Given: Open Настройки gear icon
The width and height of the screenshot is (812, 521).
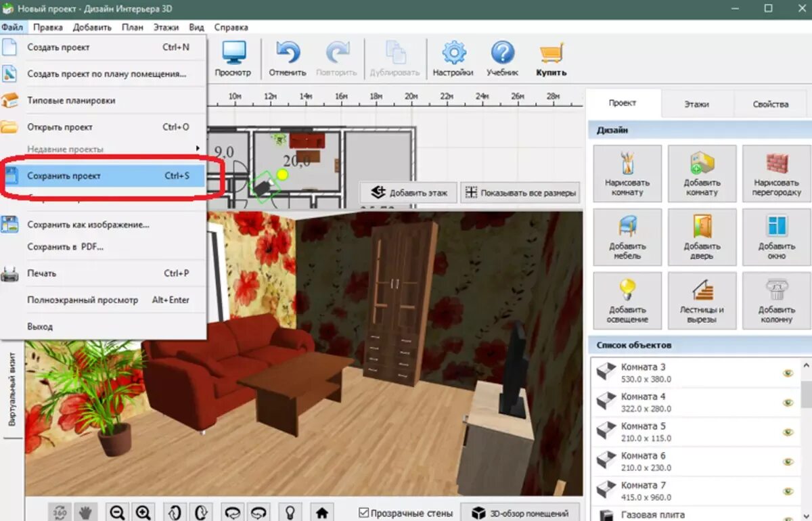Looking at the screenshot, I should [x=453, y=53].
